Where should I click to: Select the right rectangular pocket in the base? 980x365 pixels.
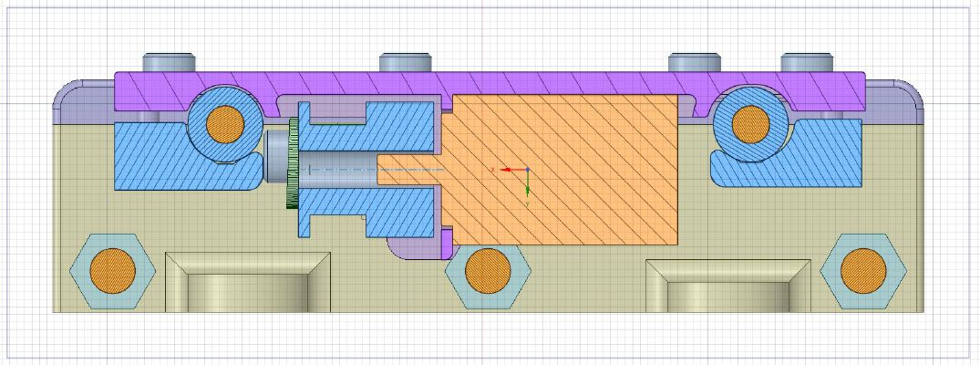pyautogui.click(x=728, y=287)
